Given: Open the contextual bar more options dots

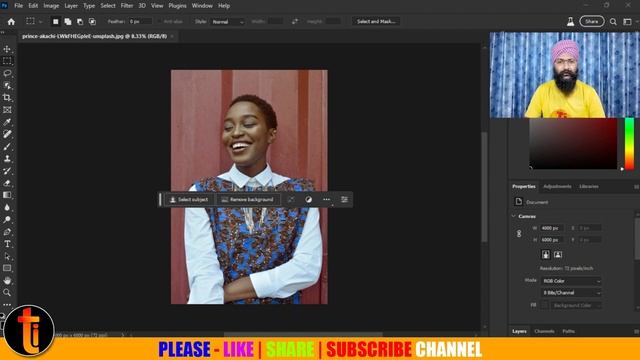Looking at the screenshot, I should (327, 199).
